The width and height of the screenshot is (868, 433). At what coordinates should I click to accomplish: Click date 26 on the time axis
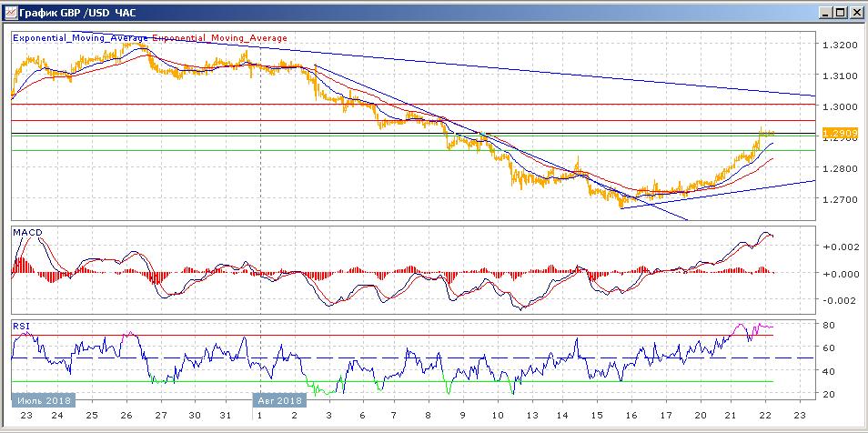(x=126, y=414)
